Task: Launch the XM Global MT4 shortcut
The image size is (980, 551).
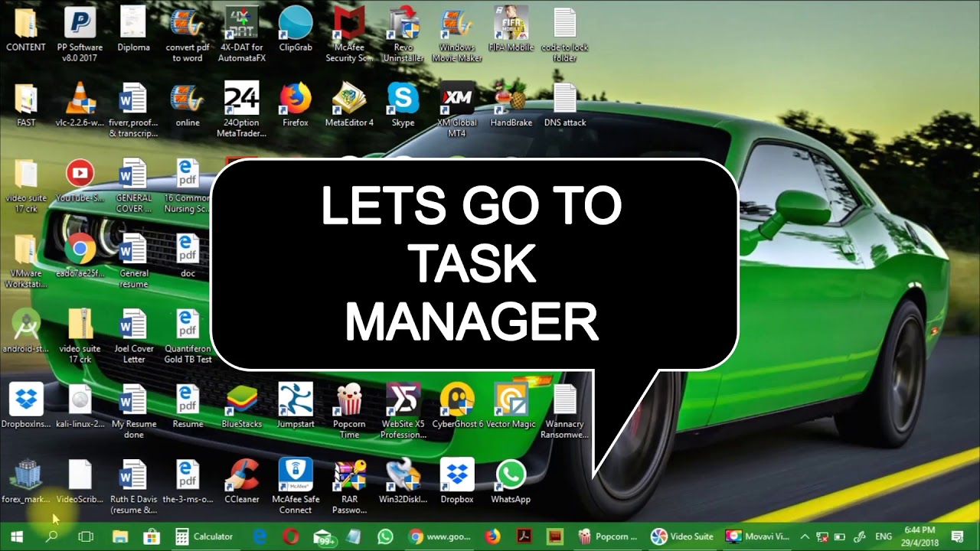Action: pos(457,109)
